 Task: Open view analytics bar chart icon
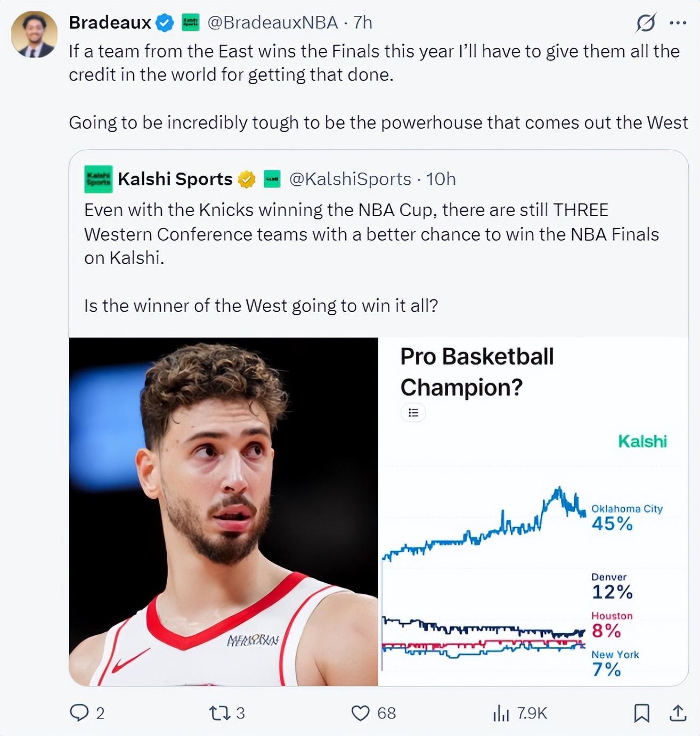pyautogui.click(x=501, y=713)
